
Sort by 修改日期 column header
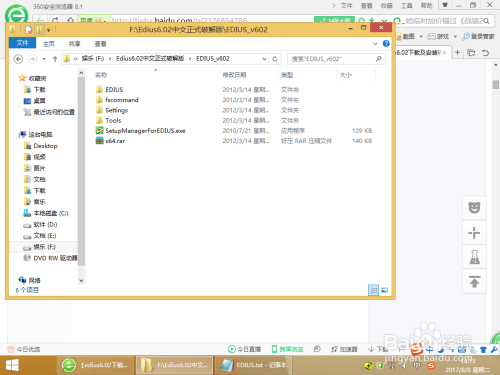[234, 75]
